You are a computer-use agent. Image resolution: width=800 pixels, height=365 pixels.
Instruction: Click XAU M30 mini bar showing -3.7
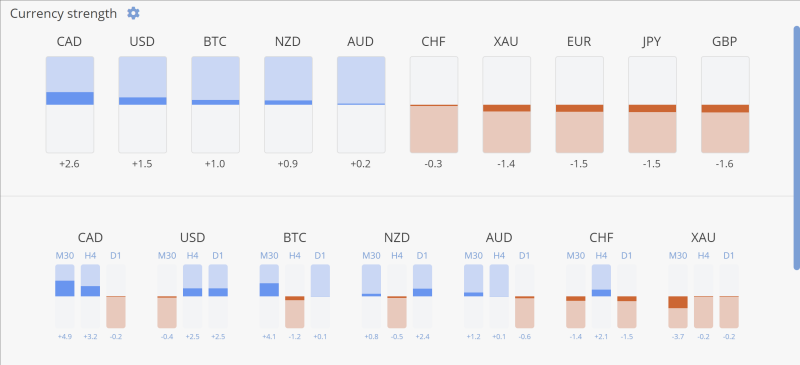coord(678,296)
